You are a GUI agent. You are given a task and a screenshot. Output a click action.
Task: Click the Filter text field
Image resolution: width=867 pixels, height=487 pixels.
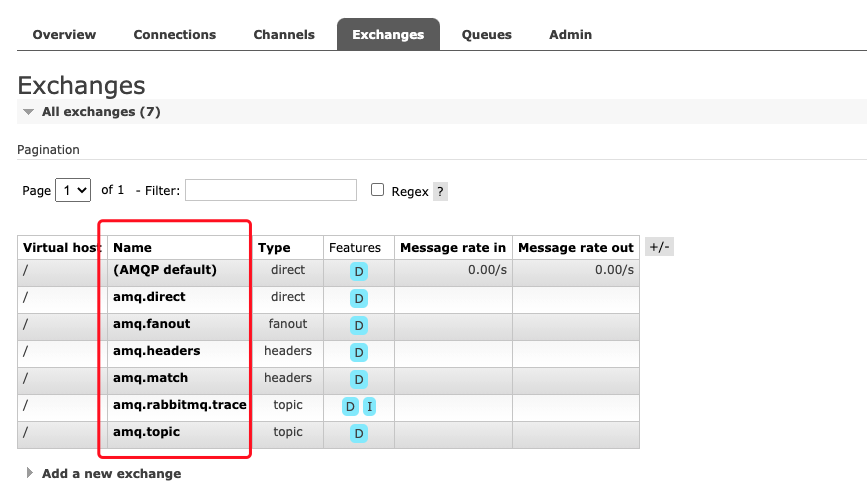point(271,190)
